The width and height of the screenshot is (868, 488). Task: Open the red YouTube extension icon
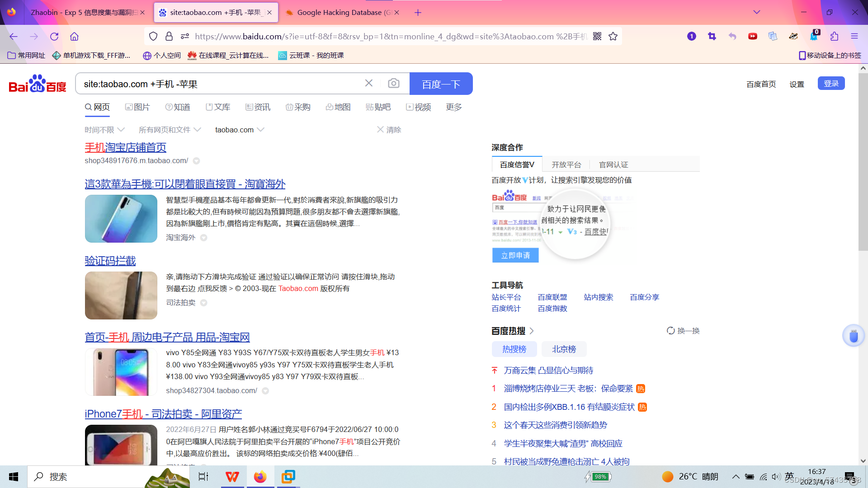(753, 37)
